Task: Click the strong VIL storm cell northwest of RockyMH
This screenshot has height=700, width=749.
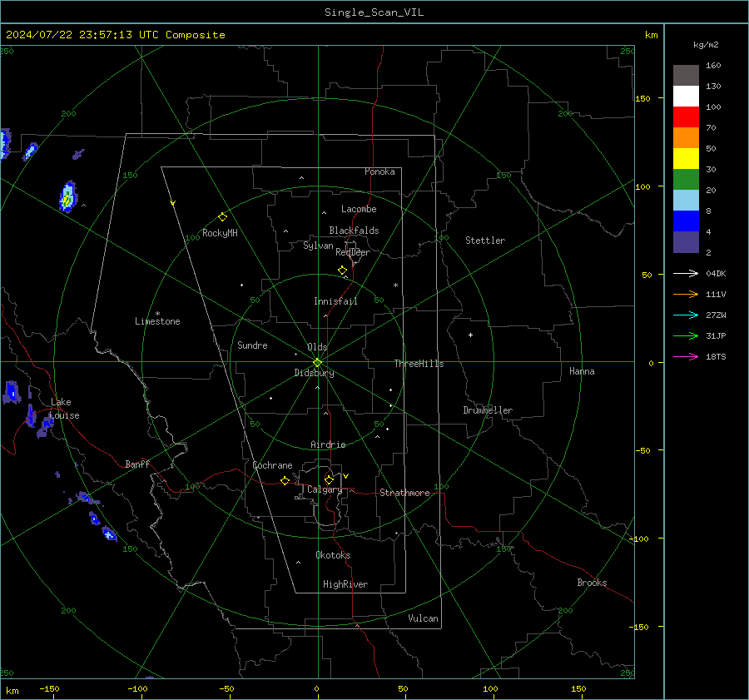Action: (x=68, y=196)
